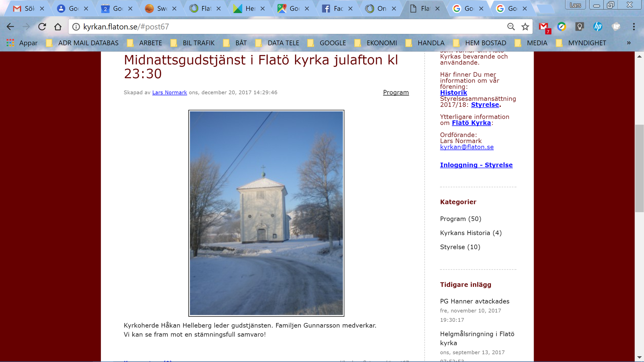
Task: Open the MEDIA bookmark folder
Action: coord(531,43)
